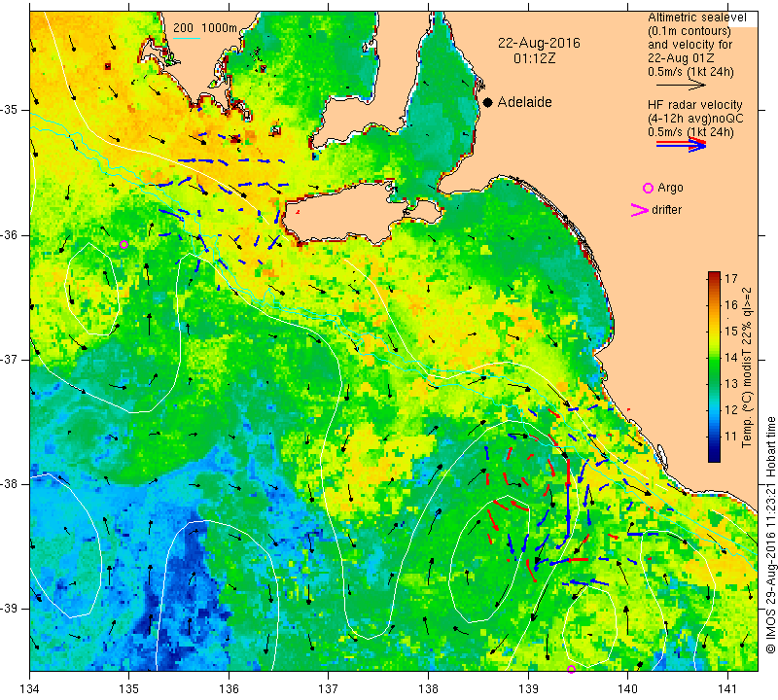Click the Argo float marker at the bottom edge near 139.4°E
The image size is (778, 700).
pos(571,669)
